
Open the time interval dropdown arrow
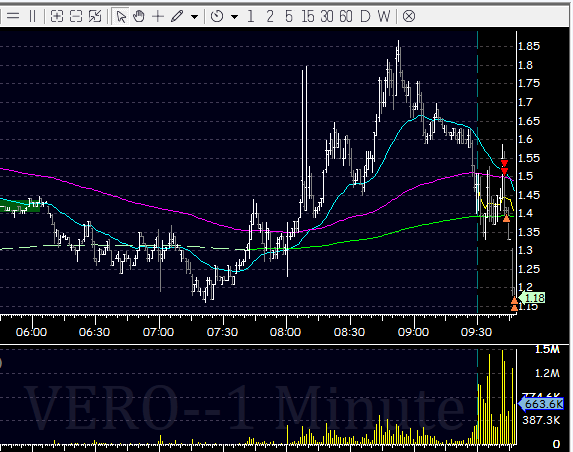[235, 17]
